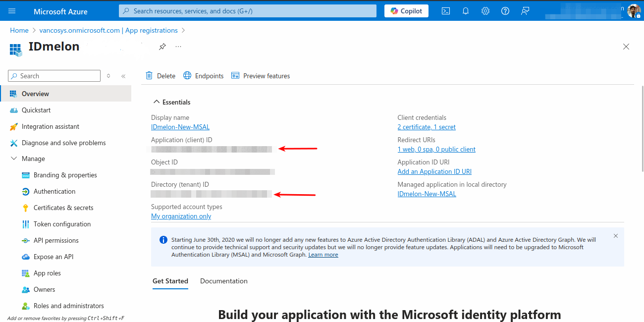644x322 pixels.
Task: Switch to the Get Started tab
Action: 170,281
